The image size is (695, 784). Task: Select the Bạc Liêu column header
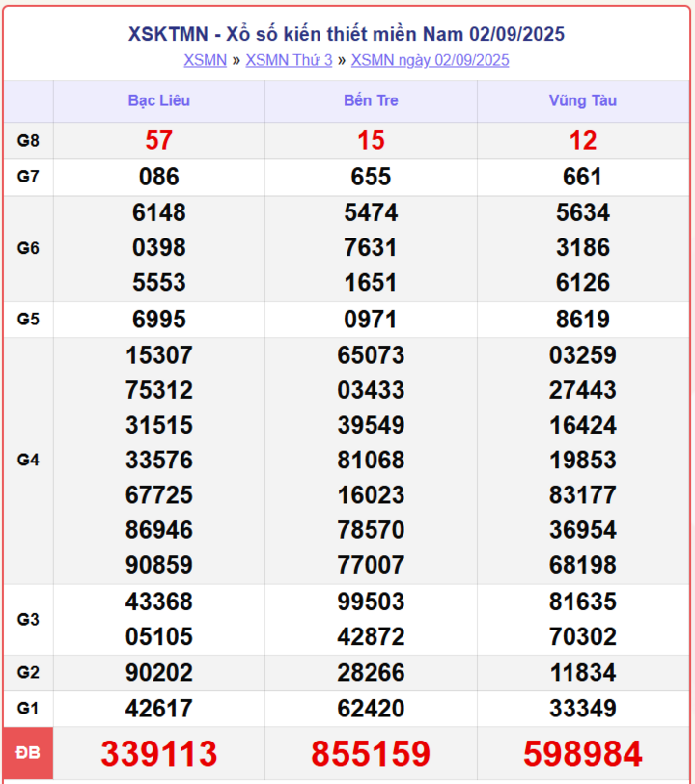coord(159,100)
